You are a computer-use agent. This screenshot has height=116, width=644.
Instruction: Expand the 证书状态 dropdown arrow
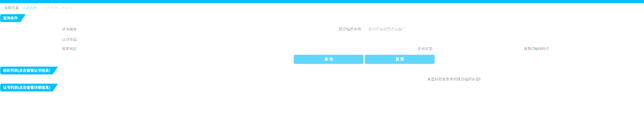504,48
